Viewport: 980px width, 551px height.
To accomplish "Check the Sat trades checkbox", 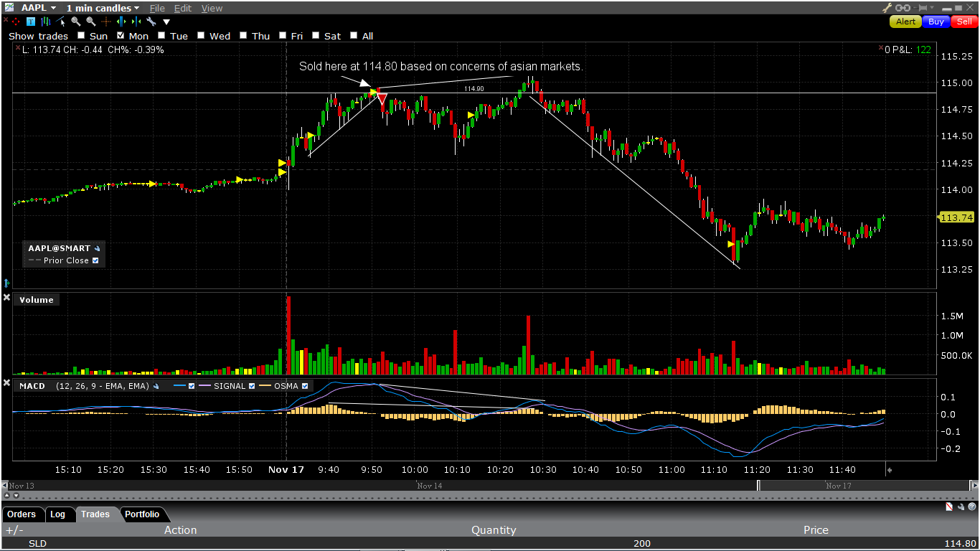I will pos(316,35).
